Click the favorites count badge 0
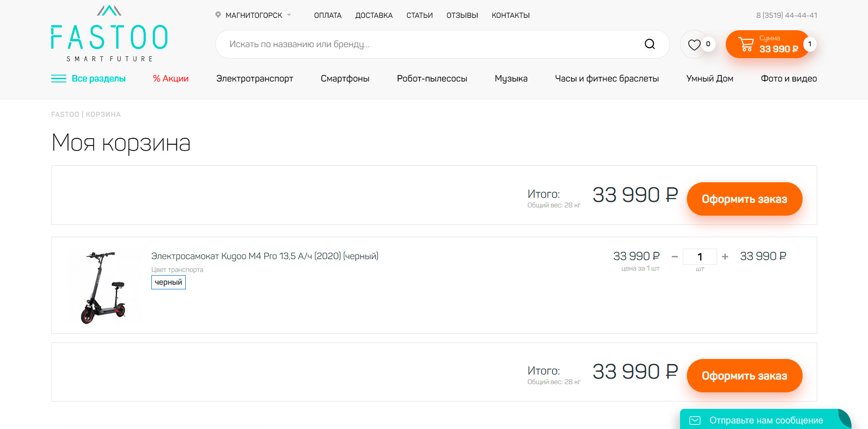The width and height of the screenshot is (868, 429). (x=708, y=44)
